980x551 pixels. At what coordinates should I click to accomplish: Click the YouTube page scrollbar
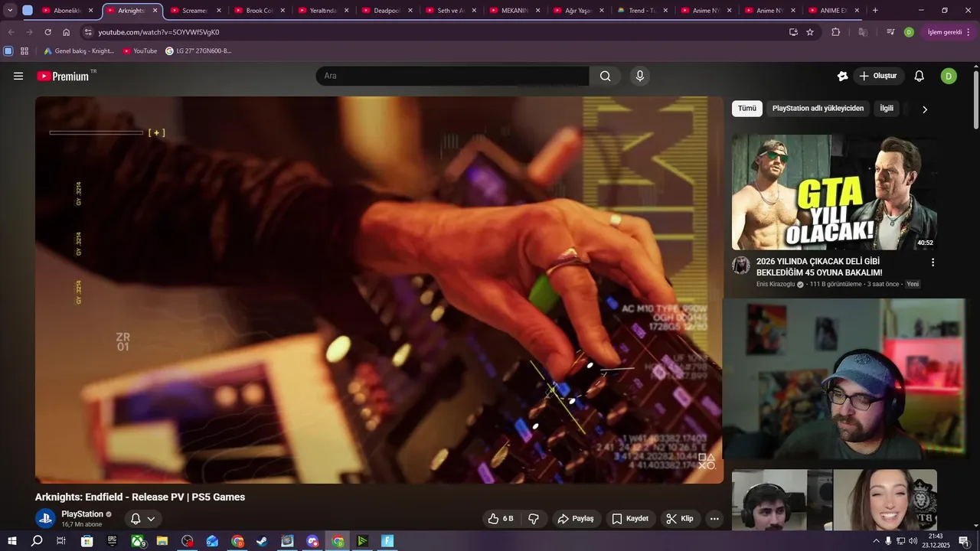click(x=976, y=99)
